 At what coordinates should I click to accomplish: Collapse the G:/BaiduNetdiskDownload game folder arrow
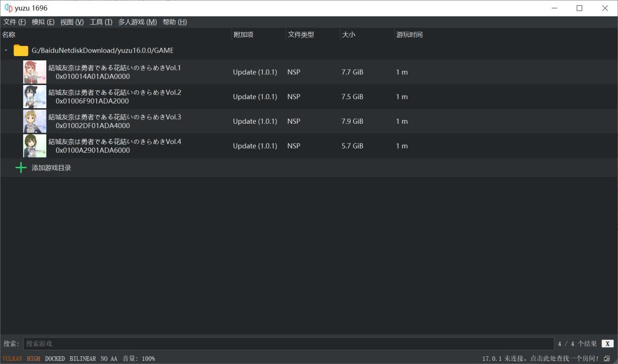click(6, 50)
